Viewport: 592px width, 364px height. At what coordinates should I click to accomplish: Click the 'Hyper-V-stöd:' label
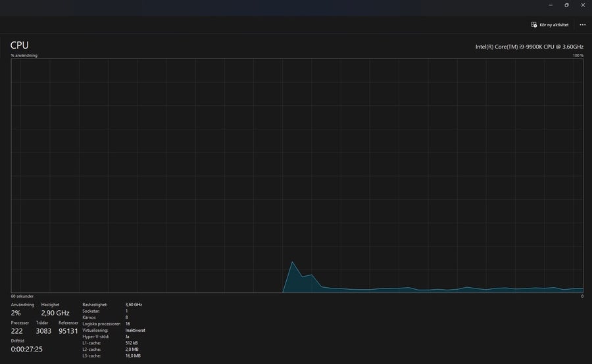96,336
